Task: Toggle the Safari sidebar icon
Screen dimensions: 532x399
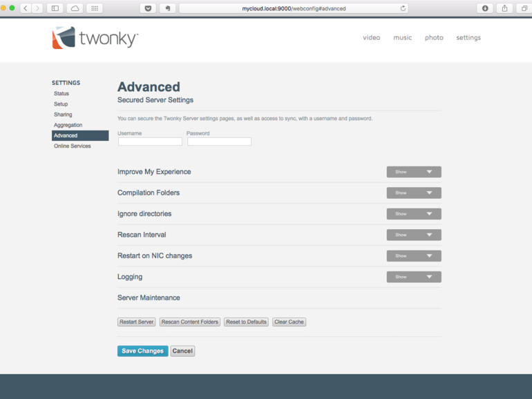Action: 55,8
